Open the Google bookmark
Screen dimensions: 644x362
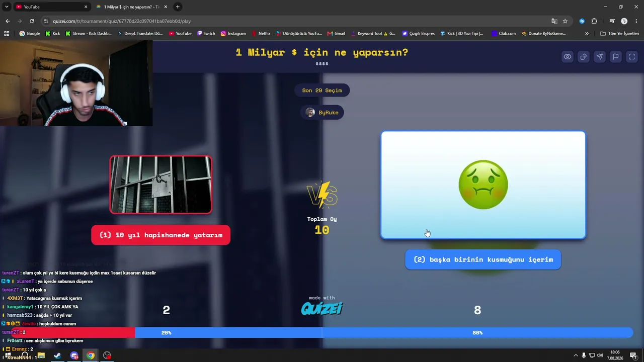click(x=30, y=34)
